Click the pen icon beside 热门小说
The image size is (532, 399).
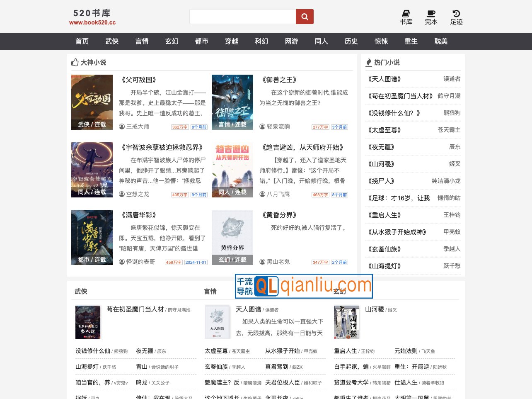[369, 62]
